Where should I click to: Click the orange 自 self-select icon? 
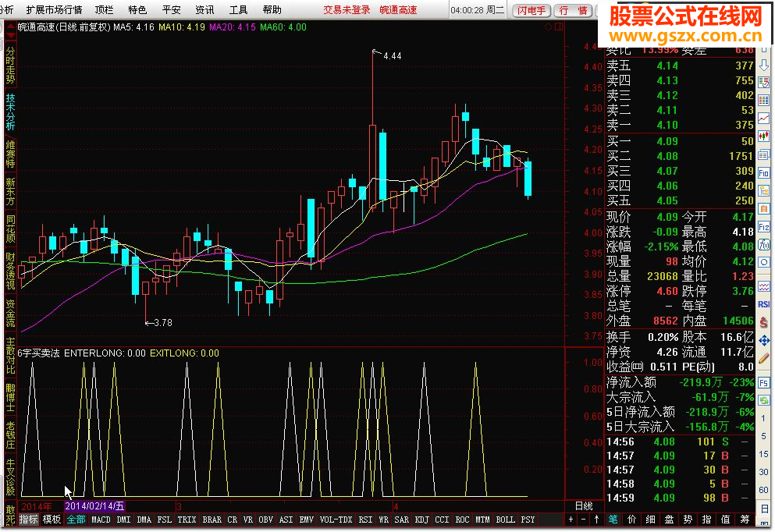coord(764,208)
